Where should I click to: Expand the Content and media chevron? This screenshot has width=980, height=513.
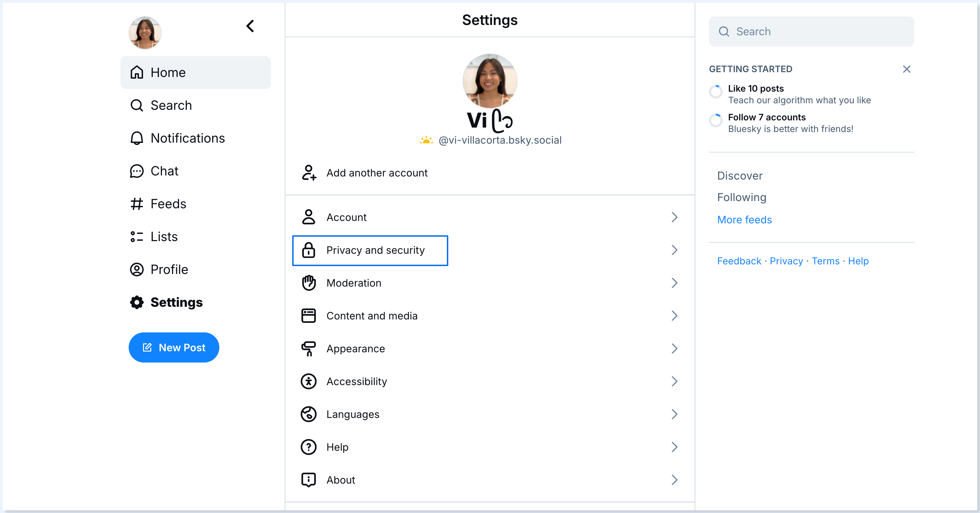pos(674,316)
